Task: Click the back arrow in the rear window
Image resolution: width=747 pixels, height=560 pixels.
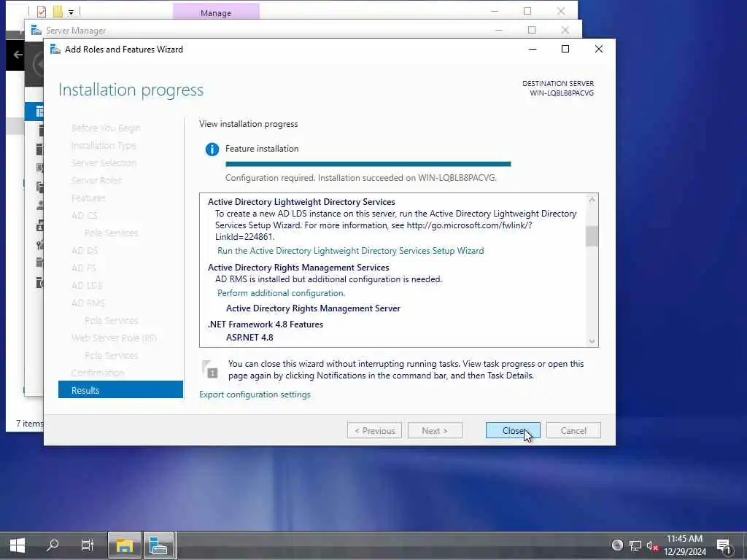Action: point(18,55)
